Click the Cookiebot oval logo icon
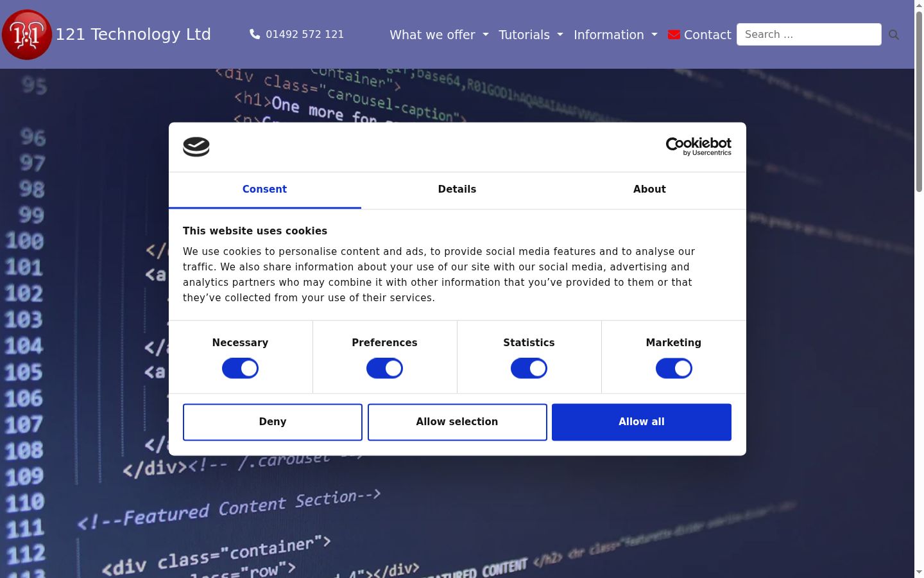 pos(196,147)
